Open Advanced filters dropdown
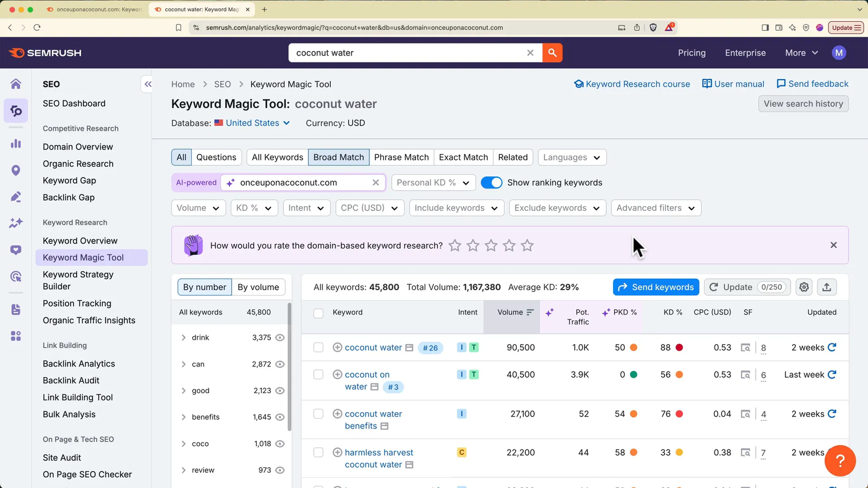 (x=656, y=208)
